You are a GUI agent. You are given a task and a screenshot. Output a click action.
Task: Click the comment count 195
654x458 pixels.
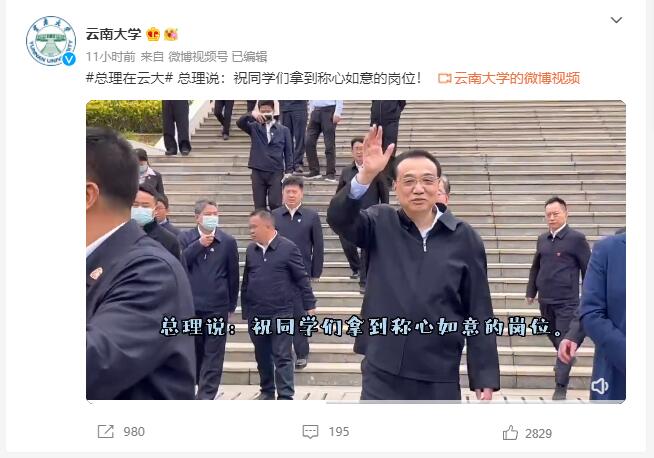339,432
